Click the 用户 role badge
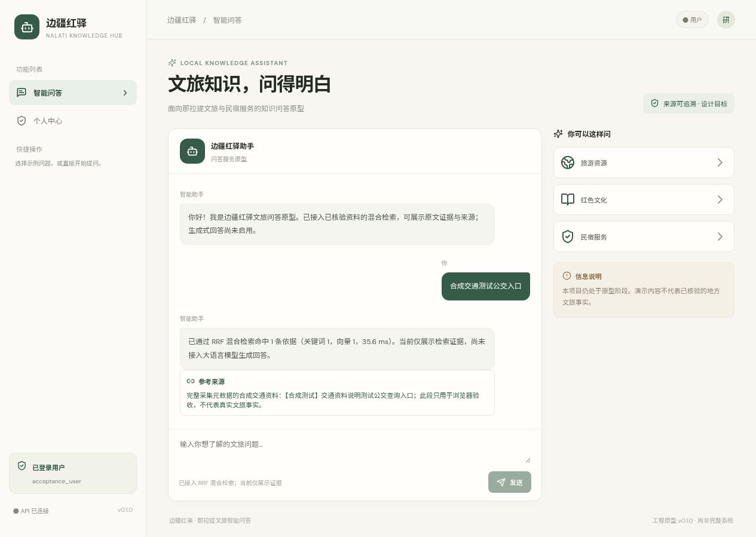This screenshot has height=537, width=756. point(692,20)
